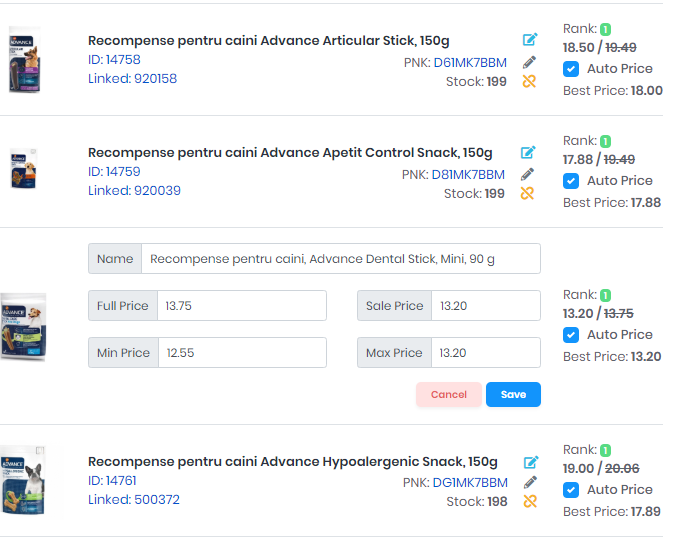Open PNK link DG1MK7BBM

(x=470, y=483)
